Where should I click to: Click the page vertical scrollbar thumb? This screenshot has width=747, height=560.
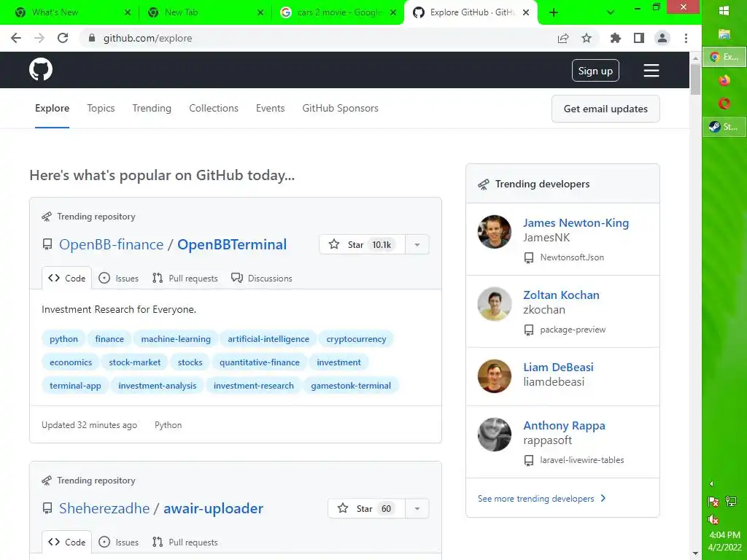point(695,79)
